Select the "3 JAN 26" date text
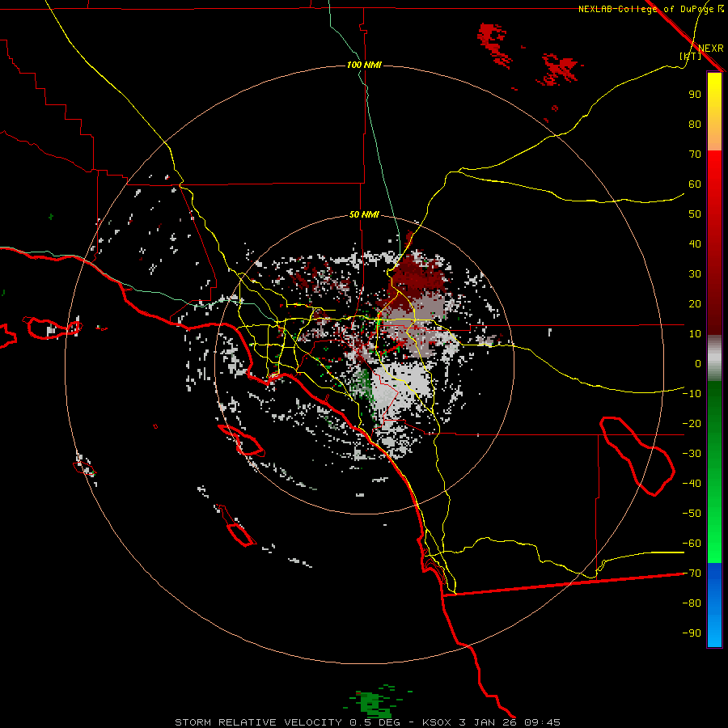The image size is (728, 728). point(488,722)
